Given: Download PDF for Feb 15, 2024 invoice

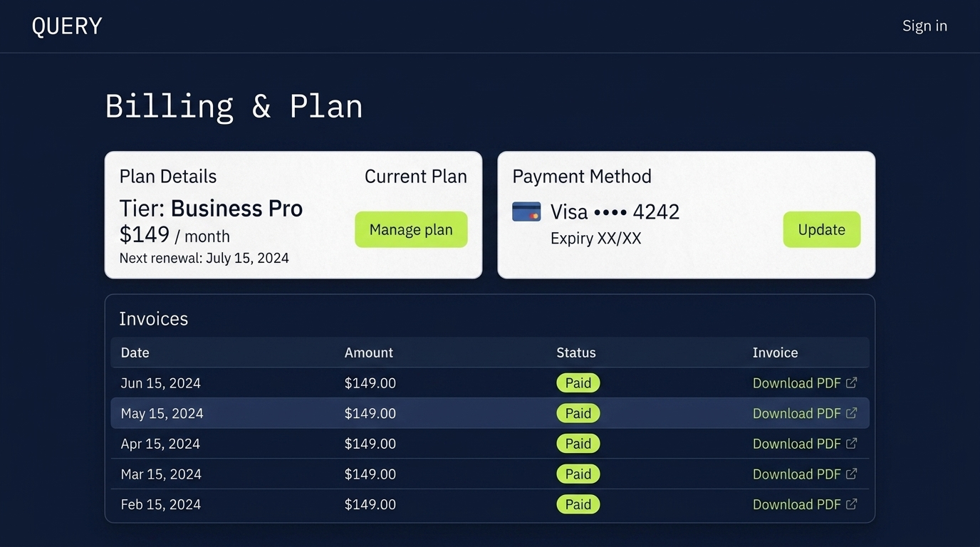Looking at the screenshot, I should pos(796,505).
